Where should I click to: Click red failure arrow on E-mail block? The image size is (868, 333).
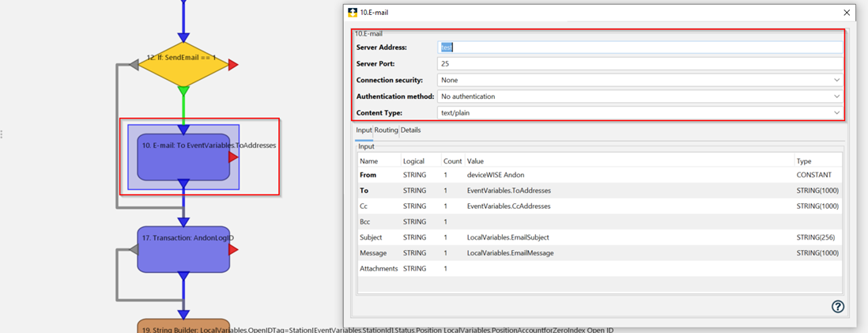[233, 157]
